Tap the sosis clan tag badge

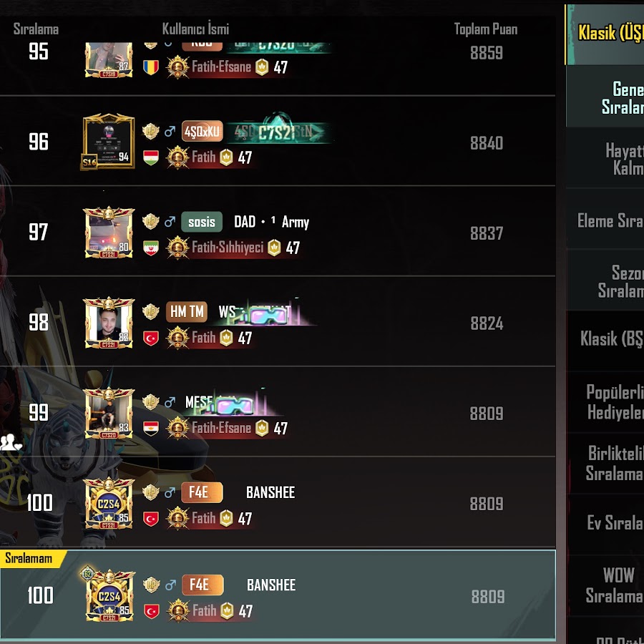[x=202, y=222]
